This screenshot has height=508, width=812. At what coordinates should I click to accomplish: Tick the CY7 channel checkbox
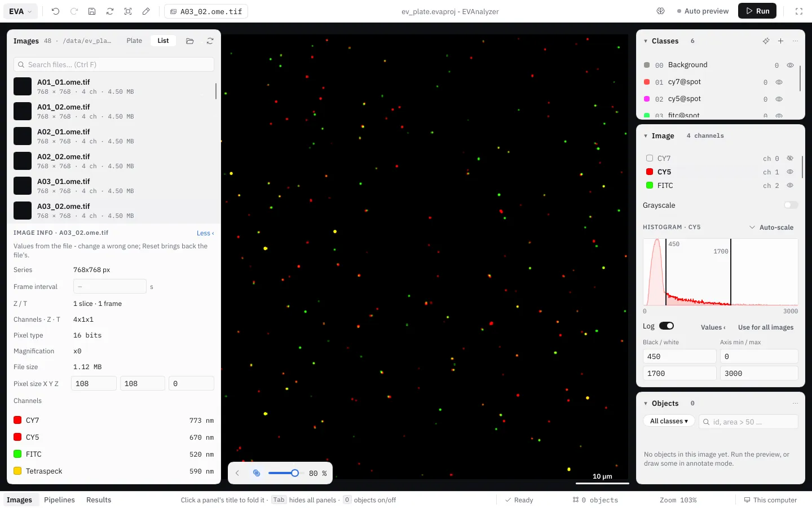click(x=650, y=159)
